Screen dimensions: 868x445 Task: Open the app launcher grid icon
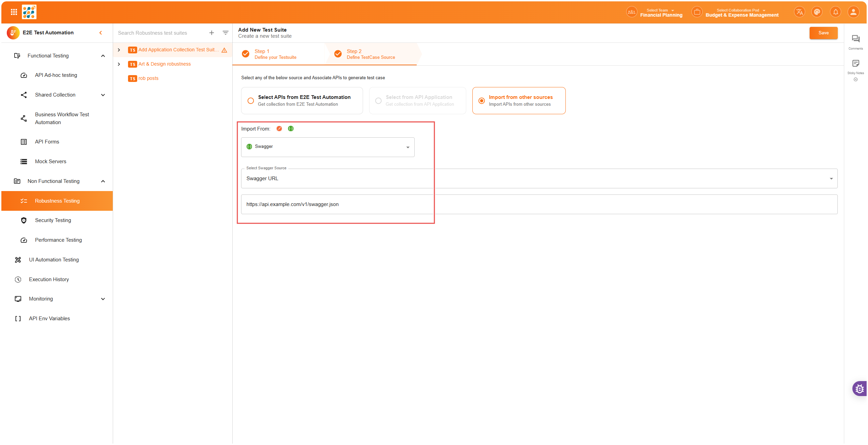point(14,12)
